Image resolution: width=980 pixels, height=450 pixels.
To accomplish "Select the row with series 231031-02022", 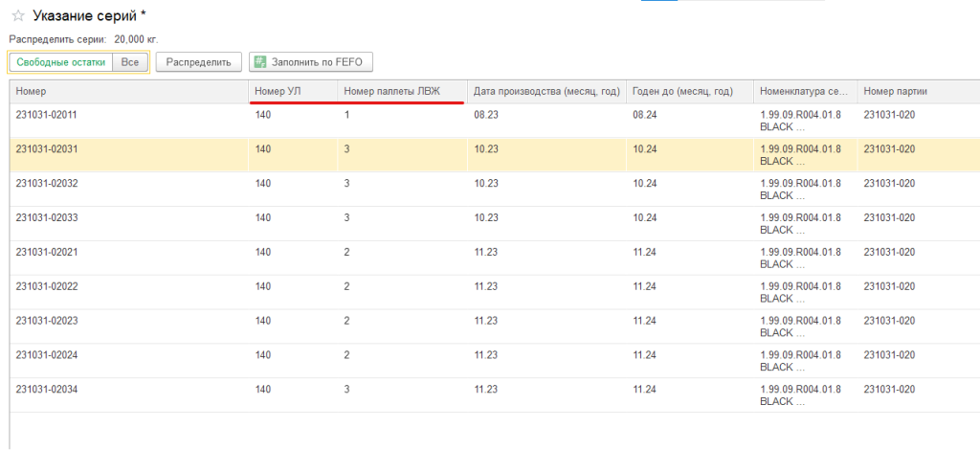I will click(x=495, y=293).
